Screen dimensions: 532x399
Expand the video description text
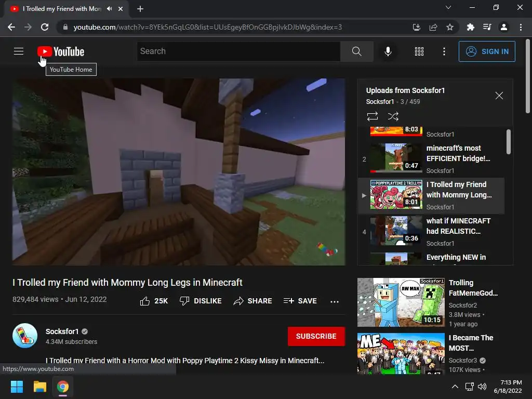point(185,361)
